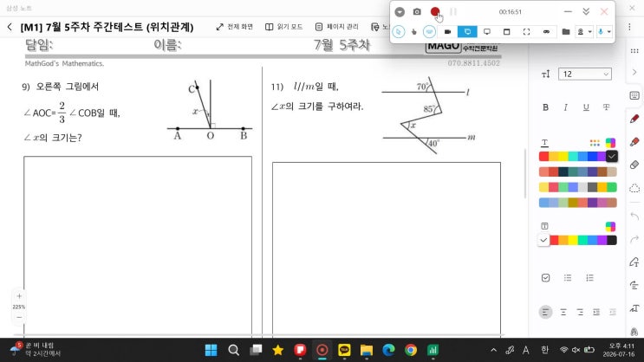Show hidden system tray icons
The height and width of the screenshot is (362, 644).
pyautogui.click(x=493, y=350)
